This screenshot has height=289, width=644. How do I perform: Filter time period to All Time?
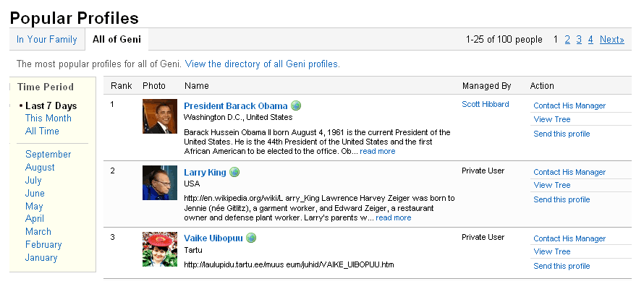tap(42, 131)
